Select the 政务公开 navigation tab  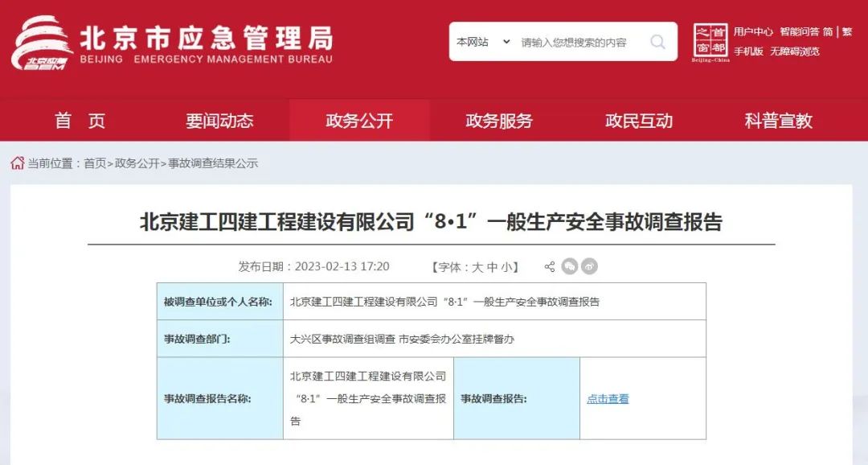click(359, 121)
